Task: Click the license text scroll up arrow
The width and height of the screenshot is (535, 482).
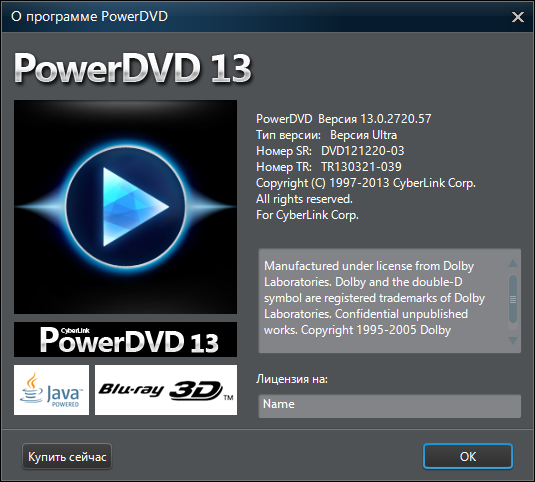Action: click(x=513, y=263)
